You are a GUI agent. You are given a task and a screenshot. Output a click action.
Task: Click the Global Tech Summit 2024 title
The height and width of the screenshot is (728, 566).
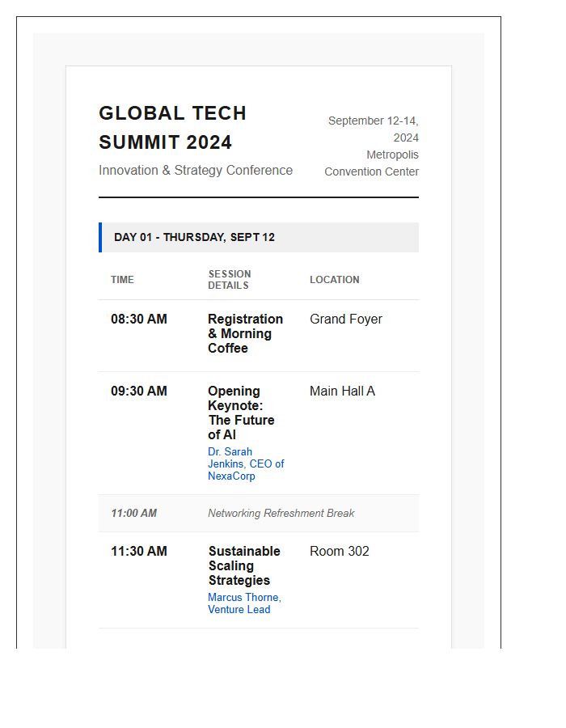(172, 128)
